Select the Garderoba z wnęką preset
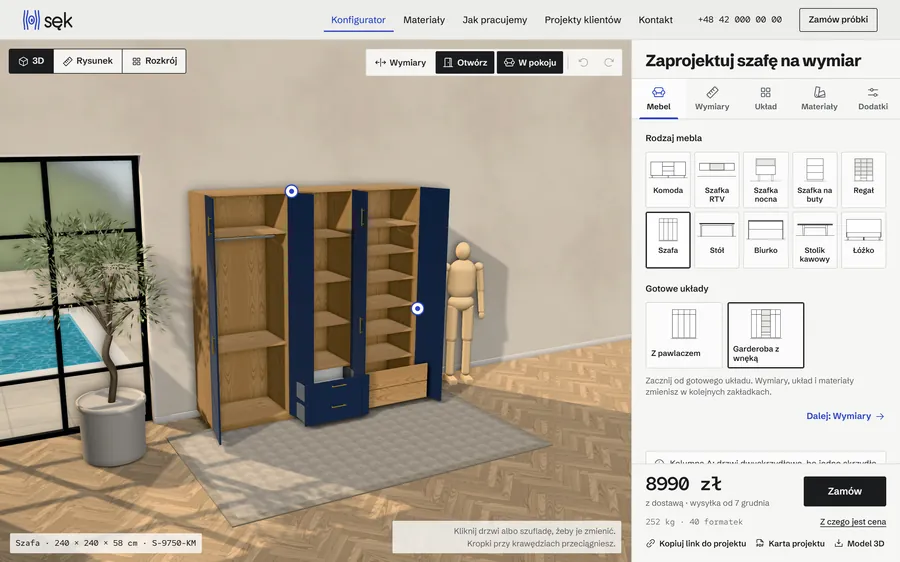The height and width of the screenshot is (562, 900). tap(766, 335)
